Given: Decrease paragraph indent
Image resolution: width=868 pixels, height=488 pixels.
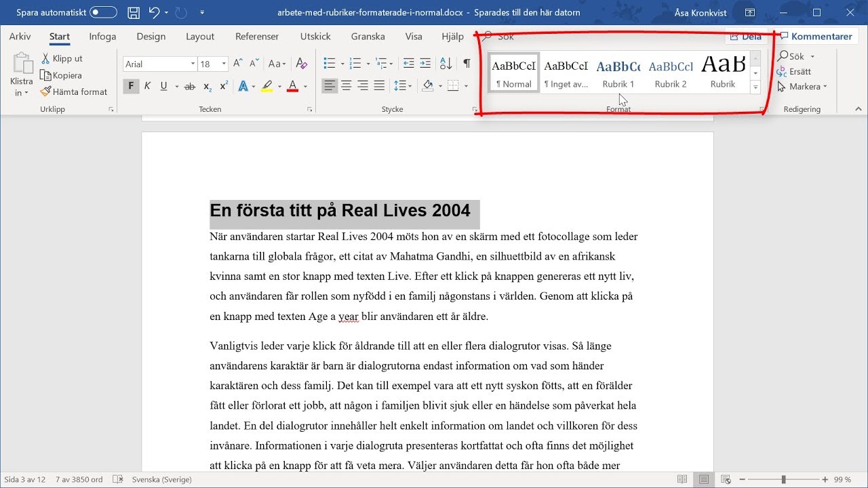Looking at the screenshot, I should [408, 63].
